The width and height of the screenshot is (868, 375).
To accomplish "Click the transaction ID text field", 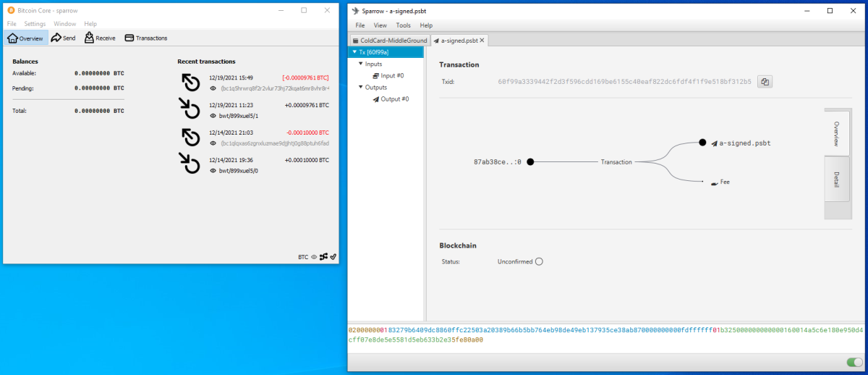I will coord(624,82).
